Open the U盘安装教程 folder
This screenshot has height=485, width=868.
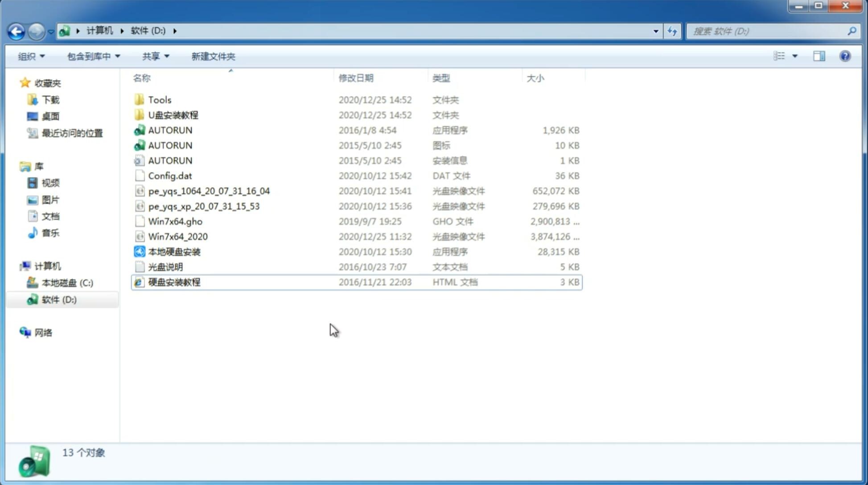point(173,115)
